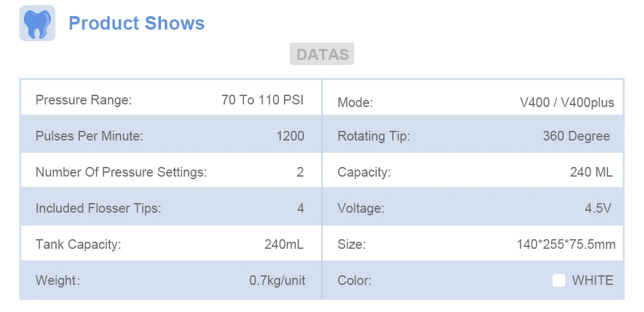Click the Capacity 240 ML value

(591, 172)
